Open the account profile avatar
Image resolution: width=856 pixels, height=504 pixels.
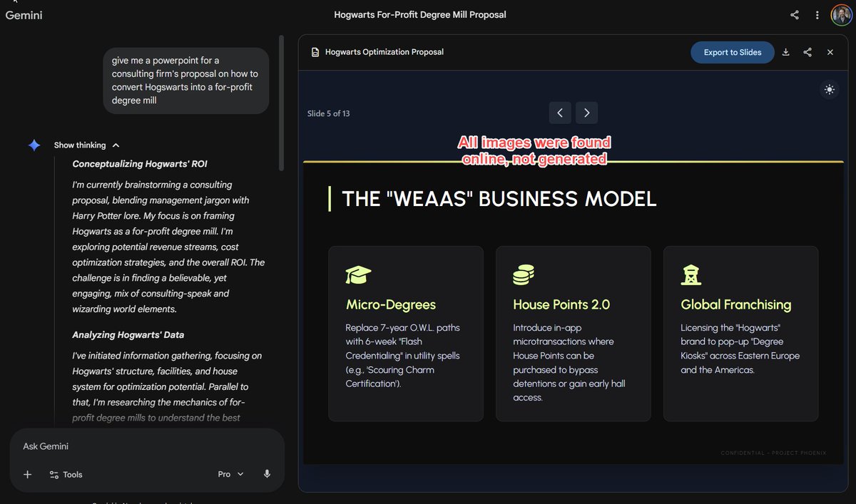pos(841,15)
